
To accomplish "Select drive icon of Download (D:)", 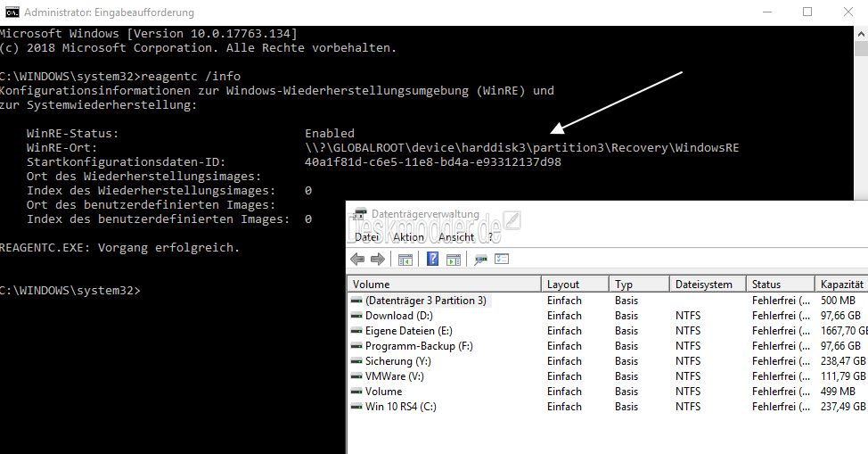I will (x=356, y=316).
